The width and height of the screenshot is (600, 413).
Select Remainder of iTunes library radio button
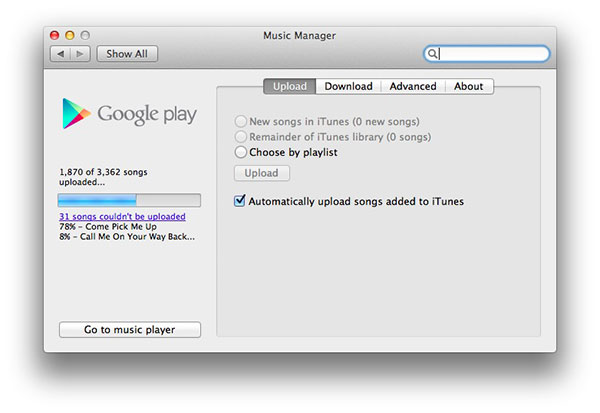point(241,137)
